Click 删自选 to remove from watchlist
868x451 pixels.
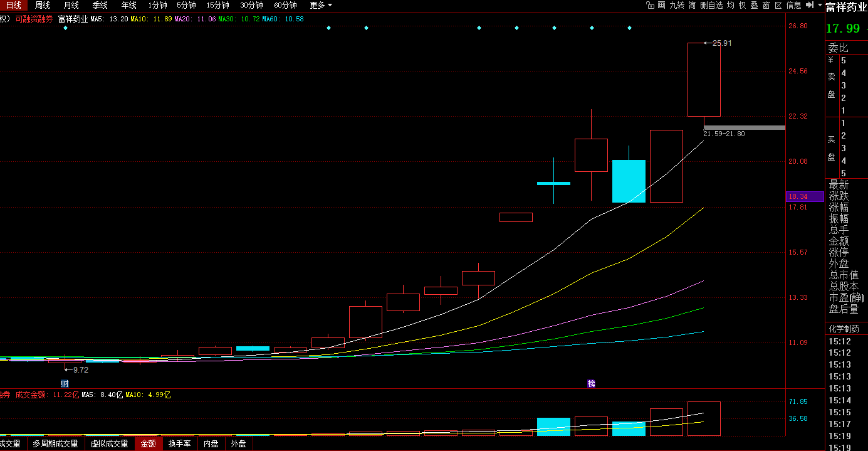(x=711, y=5)
